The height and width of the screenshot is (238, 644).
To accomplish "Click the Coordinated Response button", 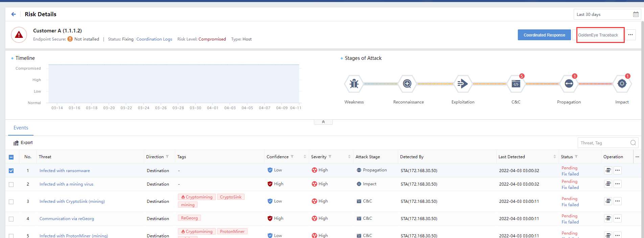I will tap(544, 35).
